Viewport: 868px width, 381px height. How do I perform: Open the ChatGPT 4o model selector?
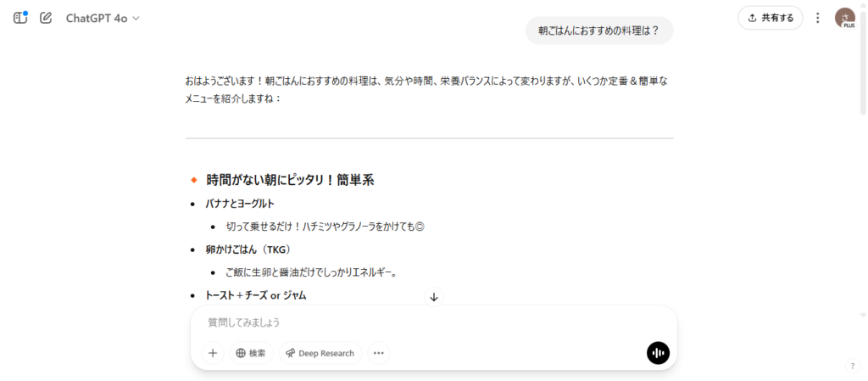coord(103,19)
